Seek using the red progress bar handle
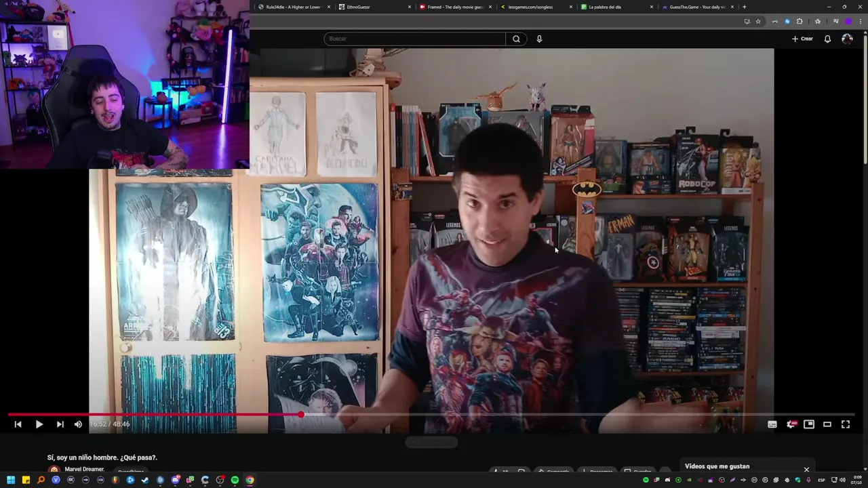 300,414
